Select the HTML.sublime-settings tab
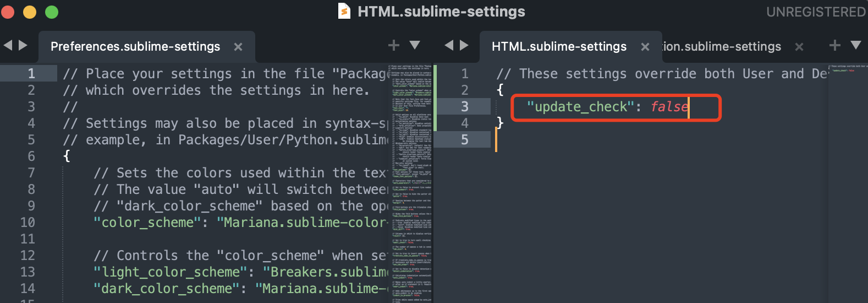 coord(559,47)
